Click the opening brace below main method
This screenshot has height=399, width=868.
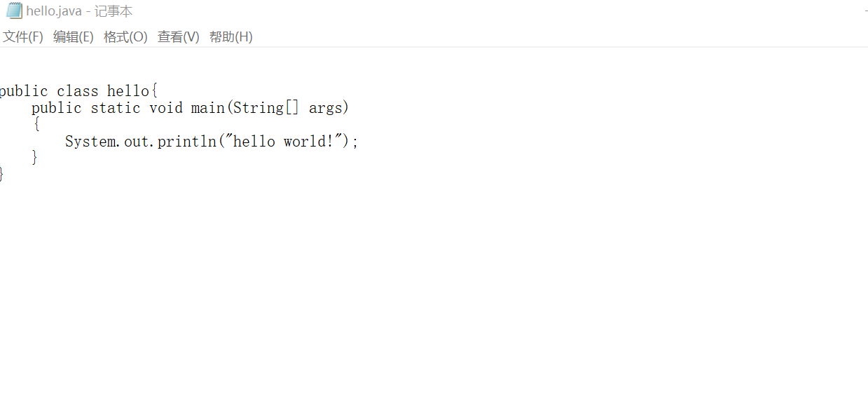click(x=36, y=125)
